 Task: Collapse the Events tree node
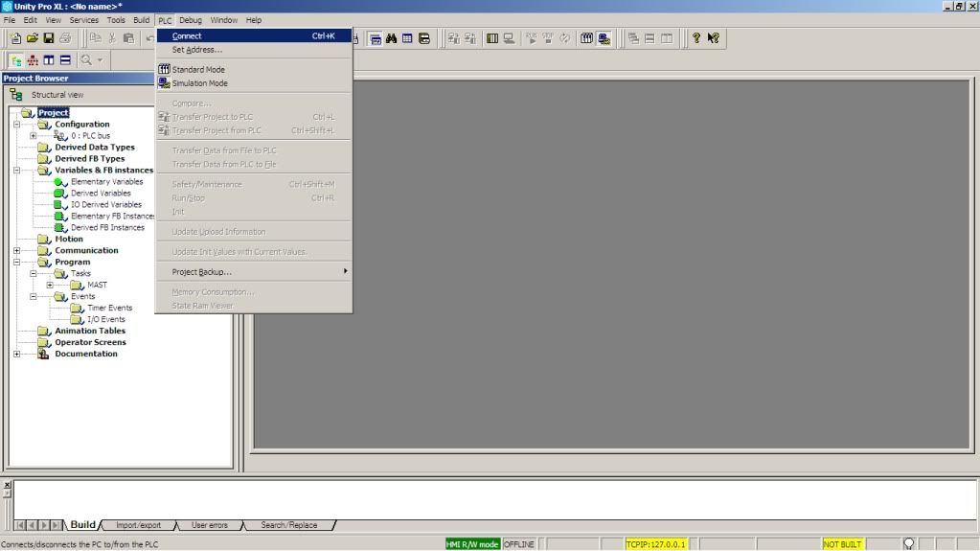click(34, 296)
